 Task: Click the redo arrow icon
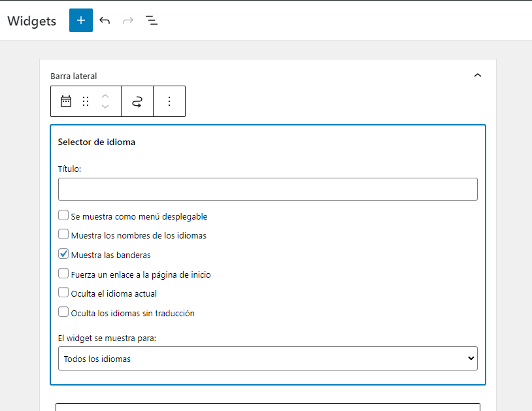coord(128,20)
